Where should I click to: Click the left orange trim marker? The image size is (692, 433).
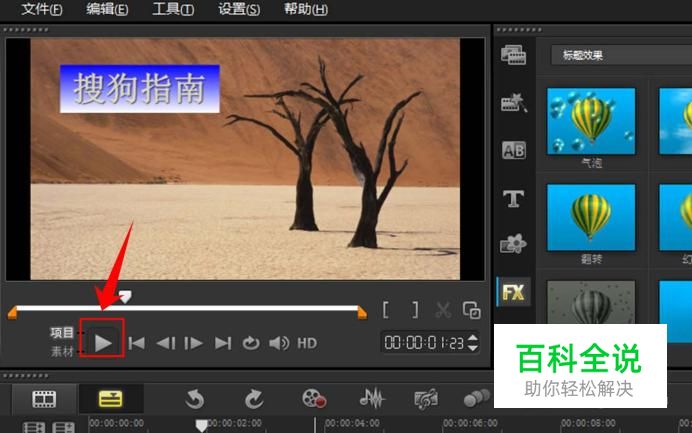[x=12, y=313]
